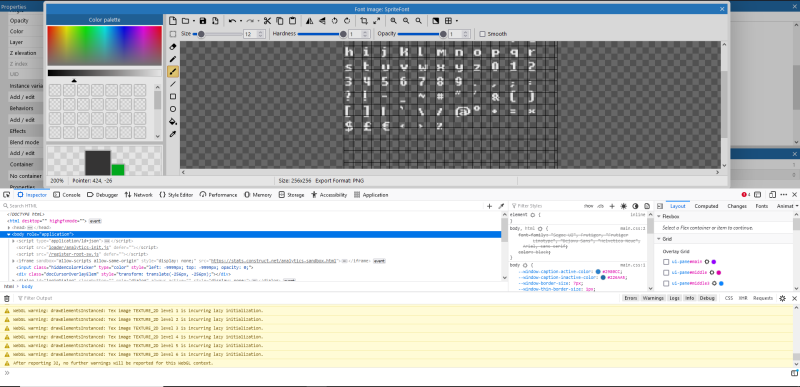The width and height of the screenshot is (800, 387).
Task: Click the Save floppy disk icon
Action: (x=203, y=21)
